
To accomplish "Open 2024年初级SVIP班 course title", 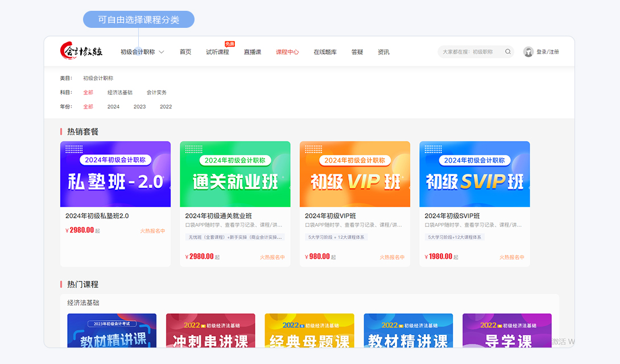I will (452, 216).
